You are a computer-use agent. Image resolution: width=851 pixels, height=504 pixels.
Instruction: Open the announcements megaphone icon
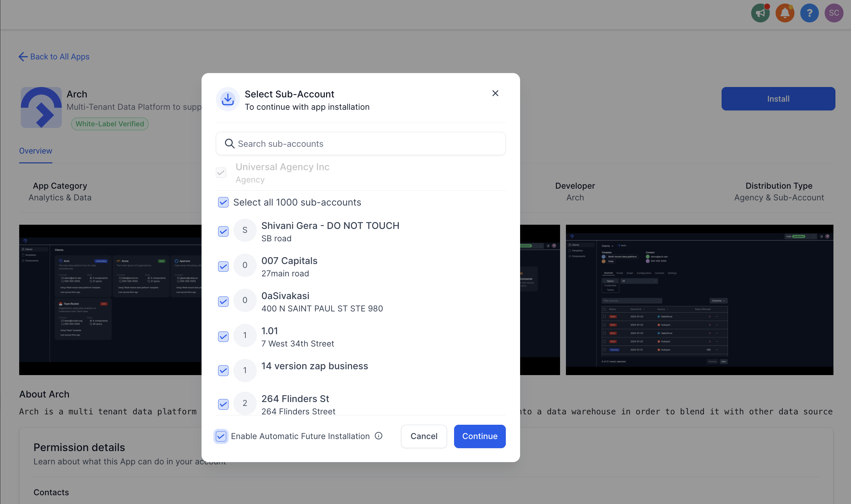760,13
